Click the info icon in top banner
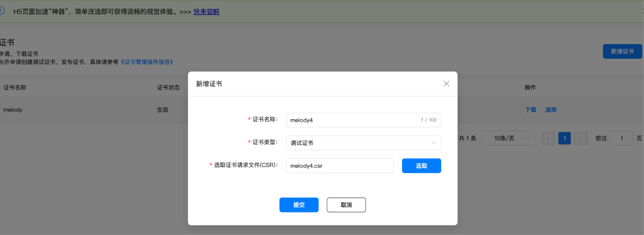The height and width of the screenshot is (235, 644). [2, 11]
